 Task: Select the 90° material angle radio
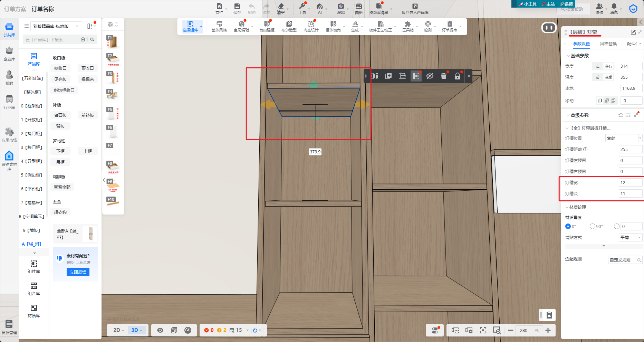click(x=593, y=226)
